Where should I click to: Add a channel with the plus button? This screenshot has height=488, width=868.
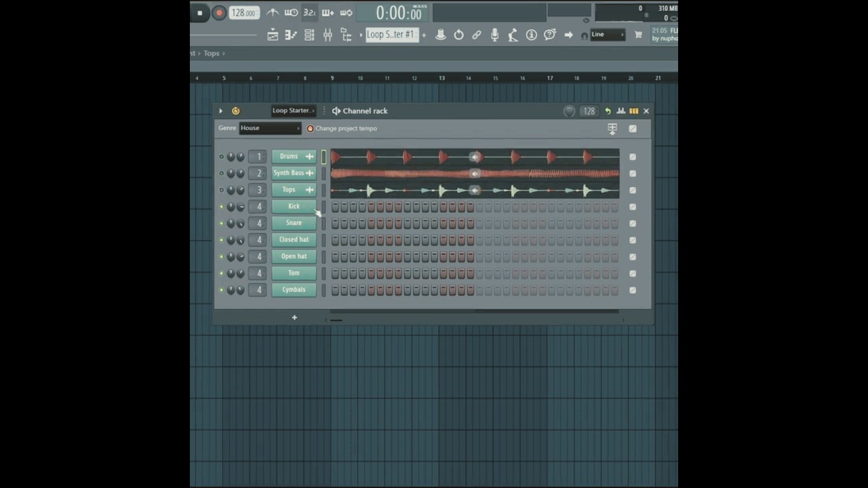tap(294, 317)
